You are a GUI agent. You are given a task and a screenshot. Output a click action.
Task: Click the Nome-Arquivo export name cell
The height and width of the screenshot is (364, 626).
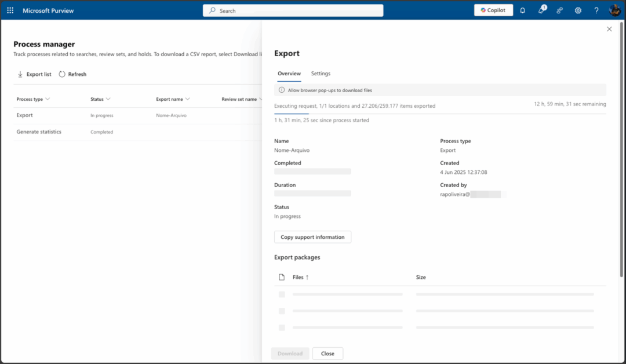point(171,115)
